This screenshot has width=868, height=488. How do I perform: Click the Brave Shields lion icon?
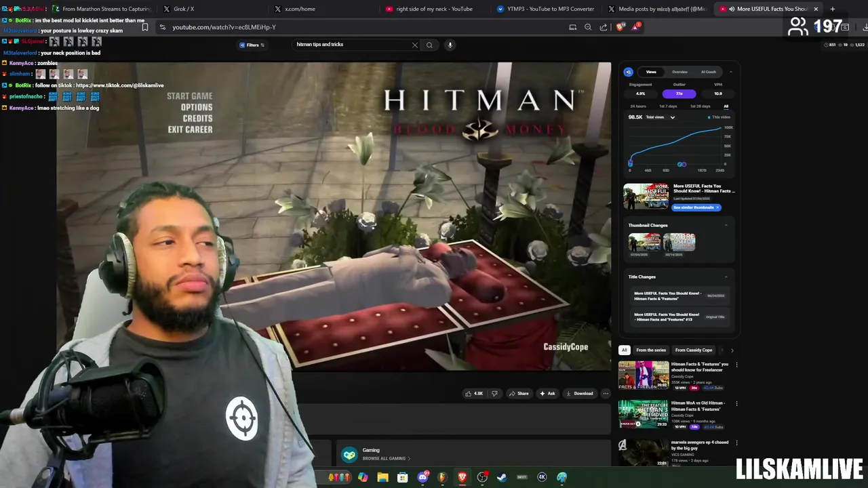(620, 27)
